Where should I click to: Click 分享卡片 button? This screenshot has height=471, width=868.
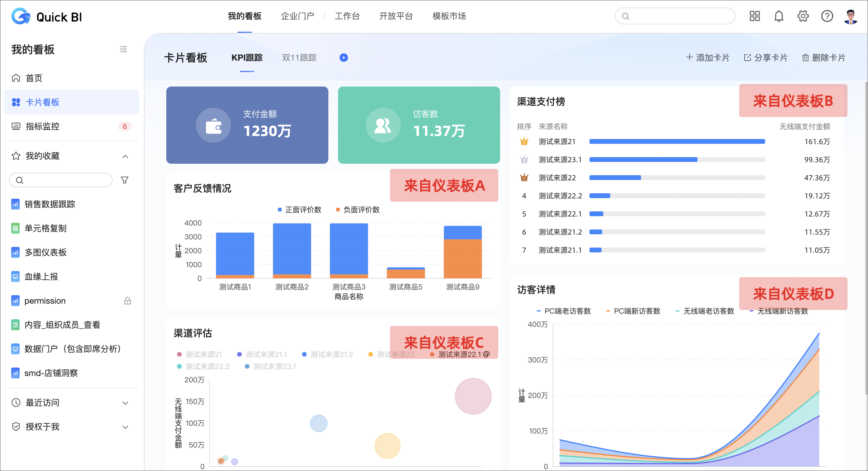pos(766,58)
